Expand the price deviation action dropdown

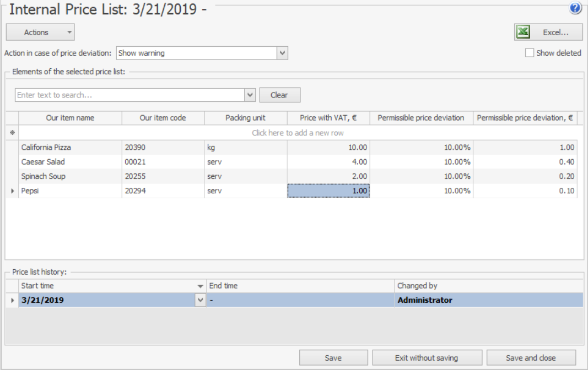coord(282,53)
